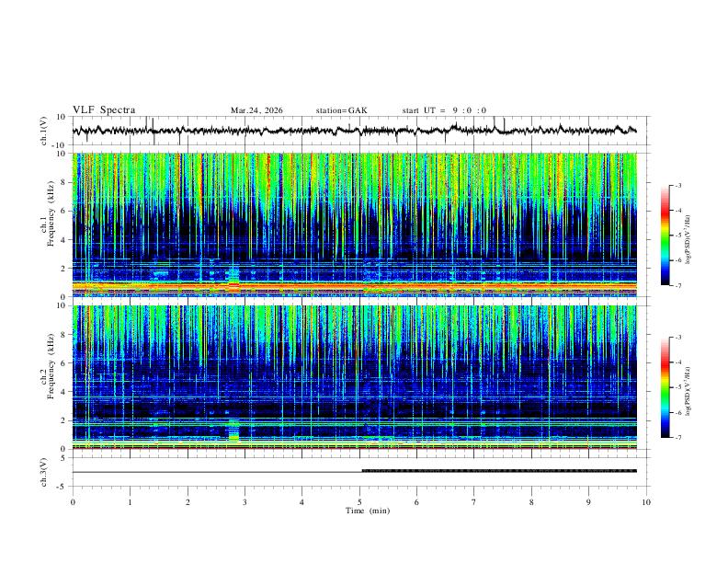Image resolution: width=728 pixels, height=563 pixels.
Task: Click the "6" kHz tick on ch.1 frequency axis
Action: (63, 211)
